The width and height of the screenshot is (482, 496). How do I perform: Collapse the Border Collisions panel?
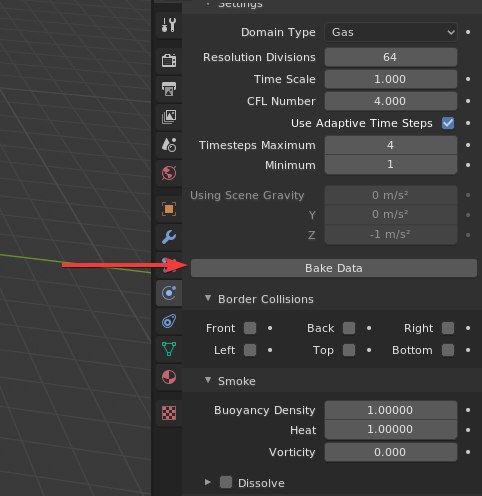208,298
